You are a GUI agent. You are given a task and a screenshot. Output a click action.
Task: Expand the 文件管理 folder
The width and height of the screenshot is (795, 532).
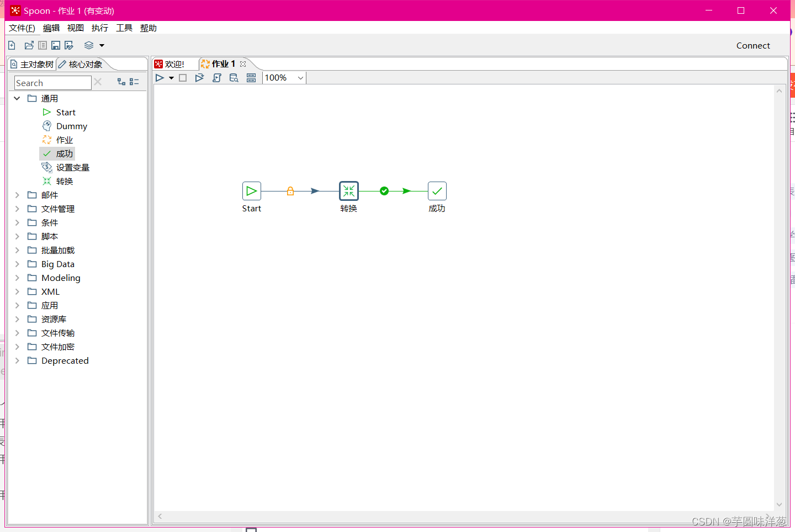click(x=17, y=209)
